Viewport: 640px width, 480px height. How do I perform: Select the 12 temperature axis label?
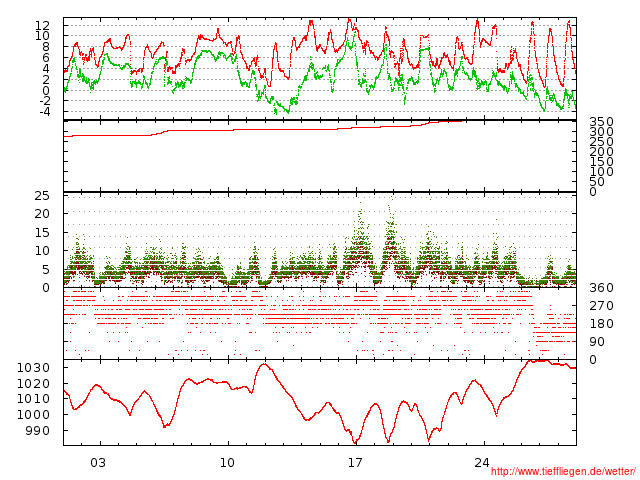tap(42, 25)
